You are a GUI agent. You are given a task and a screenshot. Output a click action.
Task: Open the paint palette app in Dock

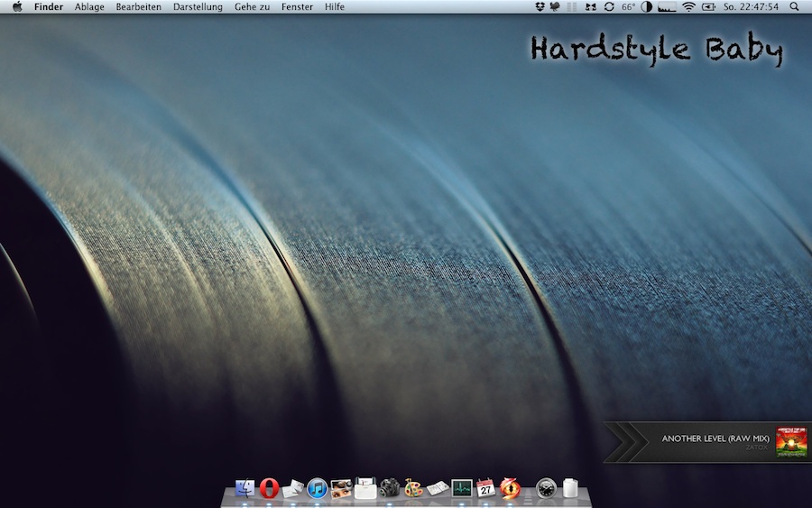[x=413, y=488]
